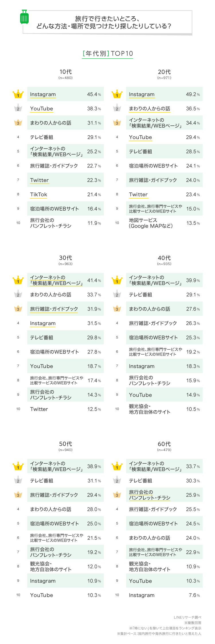This screenshot has height=644, width=215.
Task: Select the 地図サービス (Google MAPなど) entry
Action: [x=151, y=223]
